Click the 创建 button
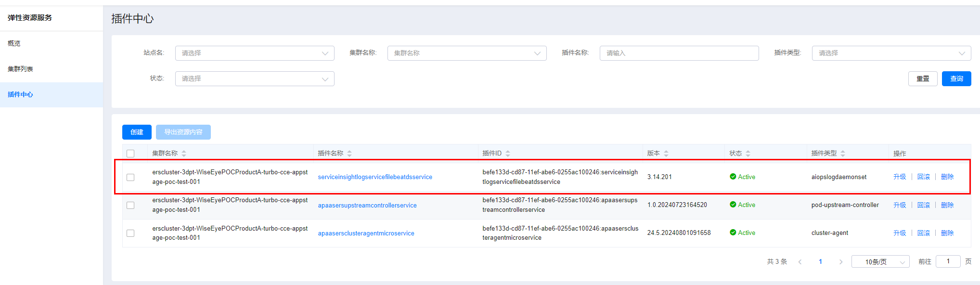 137,132
